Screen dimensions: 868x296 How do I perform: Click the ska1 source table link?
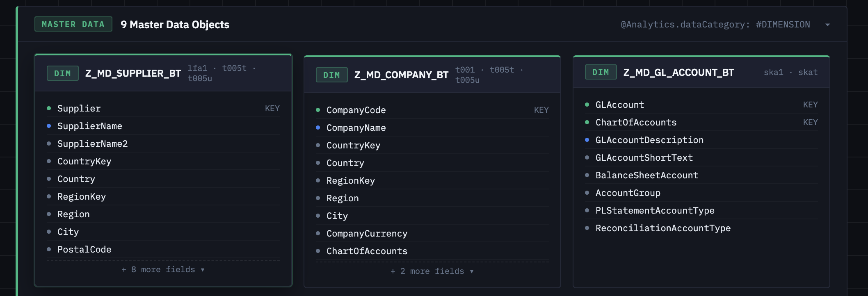tap(773, 72)
